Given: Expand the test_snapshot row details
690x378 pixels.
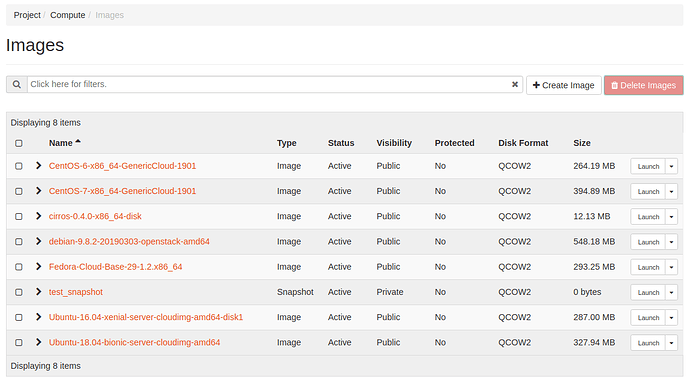Looking at the screenshot, I should pyautogui.click(x=38, y=292).
